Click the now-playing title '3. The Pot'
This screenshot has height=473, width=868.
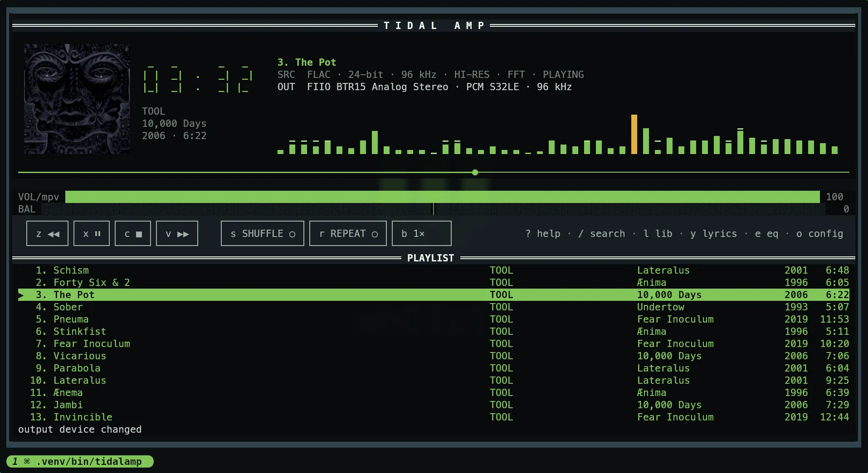pyautogui.click(x=307, y=62)
